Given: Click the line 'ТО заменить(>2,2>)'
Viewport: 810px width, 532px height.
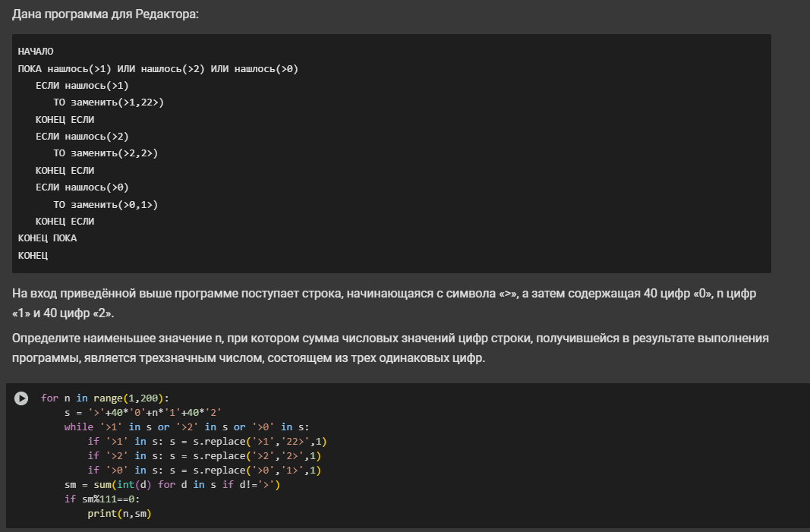Looking at the screenshot, I should click(106, 153).
